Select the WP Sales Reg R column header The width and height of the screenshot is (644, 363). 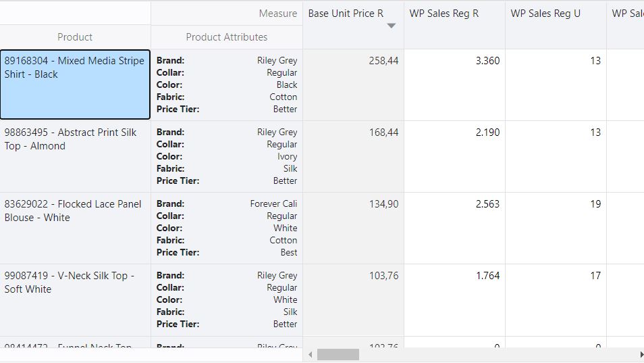(444, 14)
